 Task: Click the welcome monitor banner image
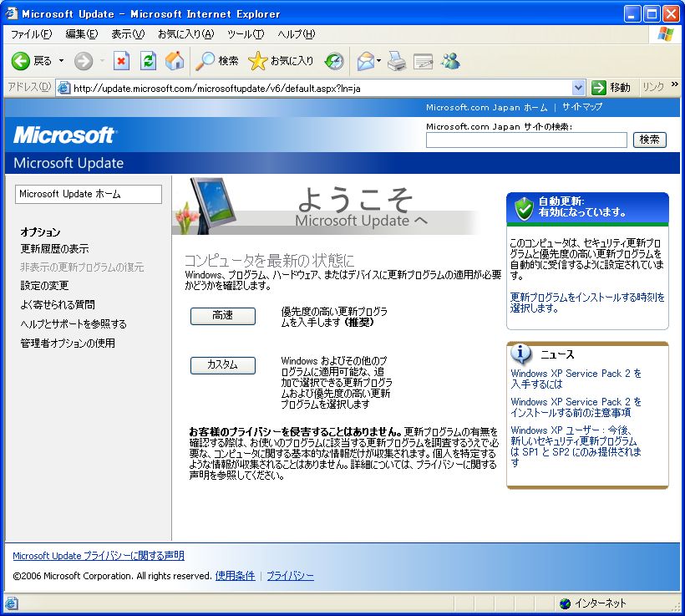click(x=205, y=206)
